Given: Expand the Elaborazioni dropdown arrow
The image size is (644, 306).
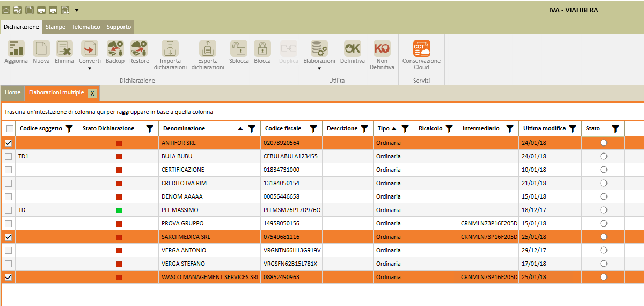Looking at the screenshot, I should [x=319, y=68].
